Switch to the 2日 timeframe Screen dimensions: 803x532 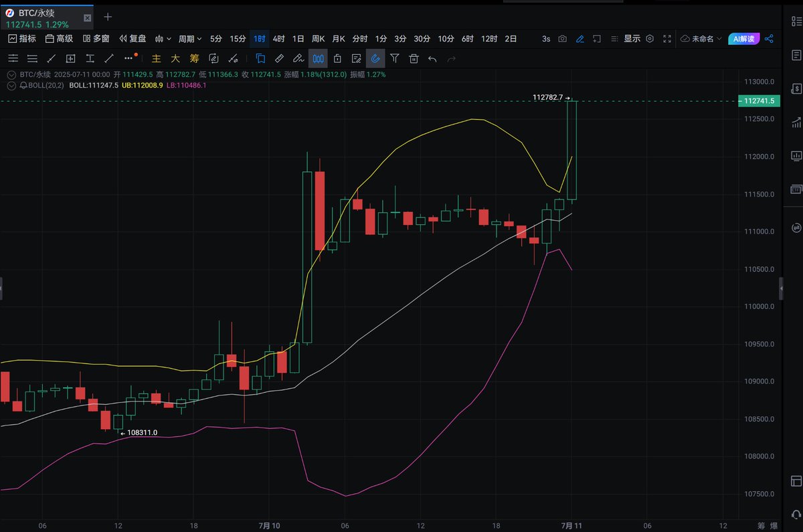[x=511, y=39]
